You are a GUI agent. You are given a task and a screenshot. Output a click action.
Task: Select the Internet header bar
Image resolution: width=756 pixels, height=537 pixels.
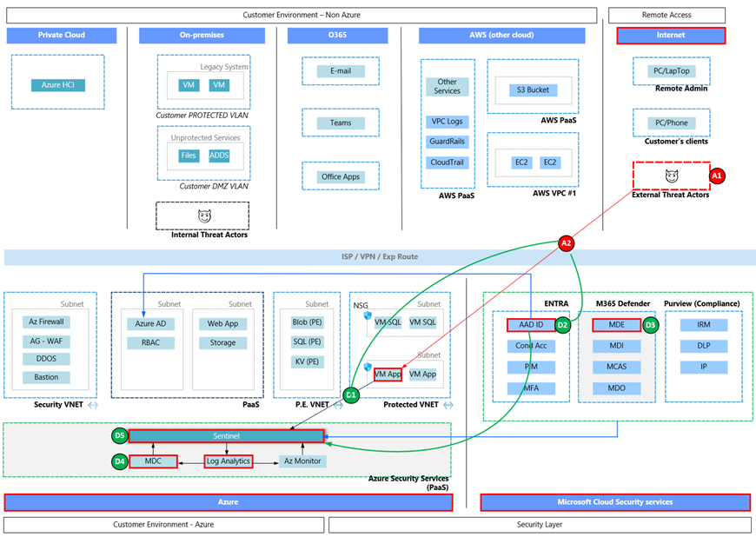[671, 35]
